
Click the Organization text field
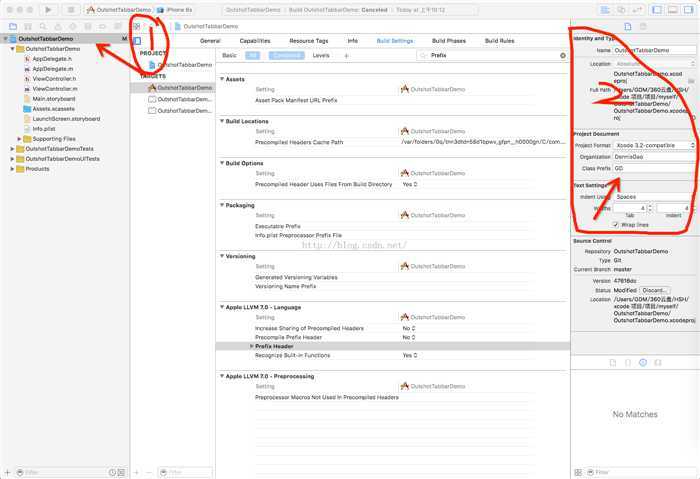(x=654, y=157)
